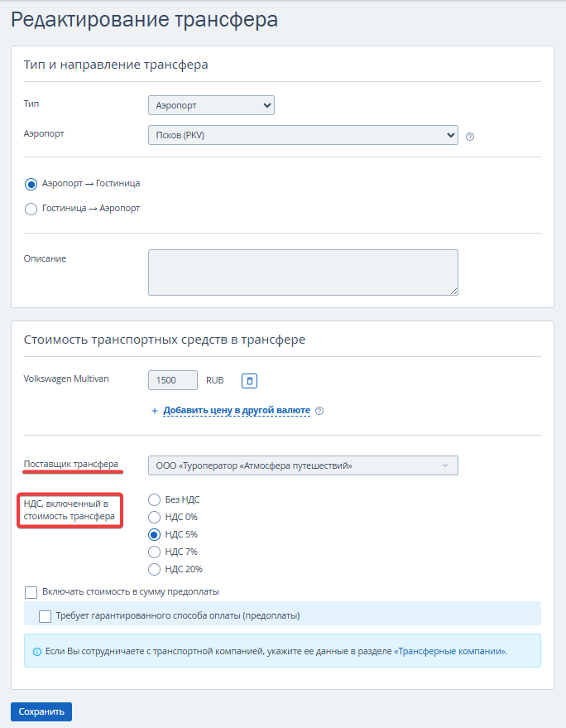Check the guaranteed payment method requirement
The width and height of the screenshot is (566, 728).
[x=46, y=616]
